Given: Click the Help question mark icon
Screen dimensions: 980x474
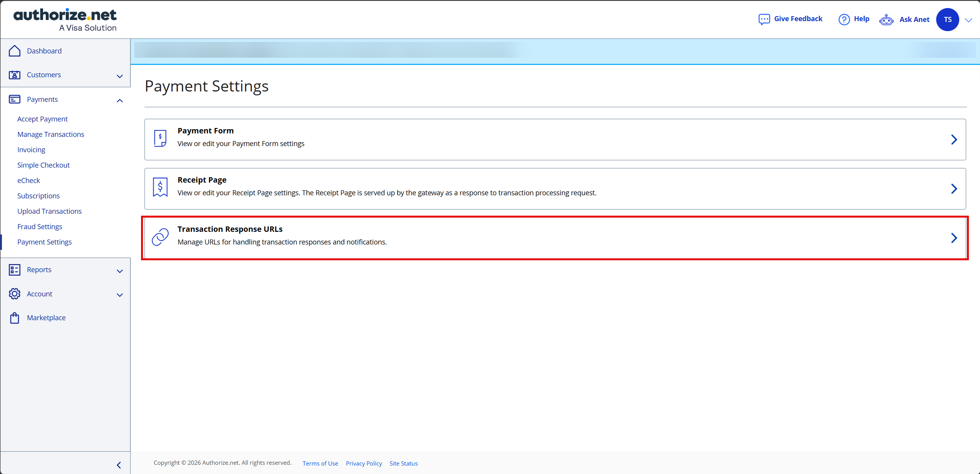Looking at the screenshot, I should [844, 19].
